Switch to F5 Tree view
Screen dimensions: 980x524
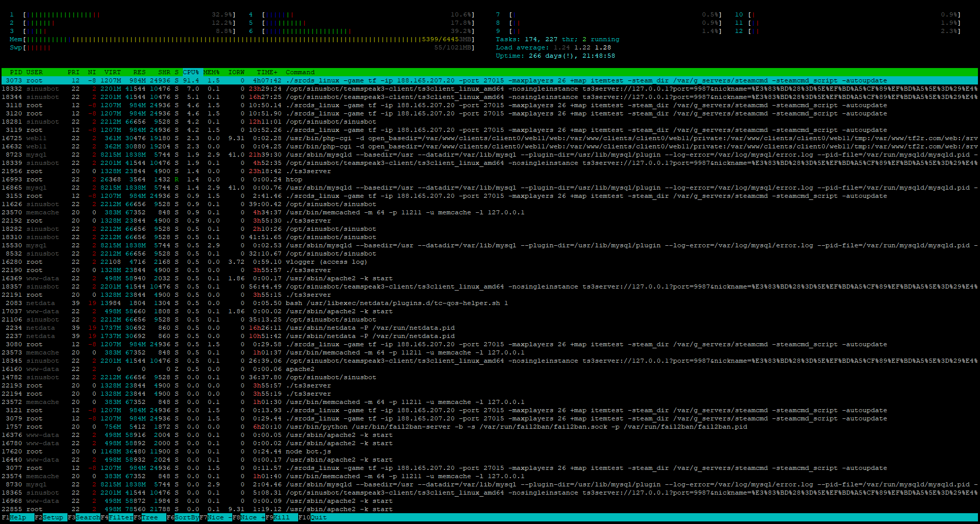(150, 517)
